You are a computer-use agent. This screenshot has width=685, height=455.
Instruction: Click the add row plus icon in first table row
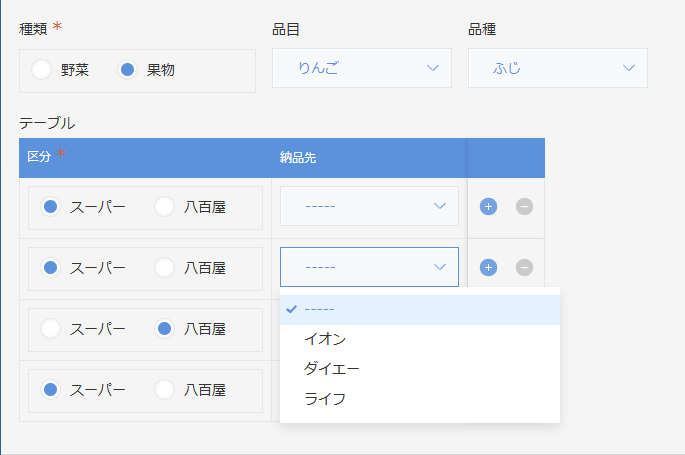pyautogui.click(x=488, y=207)
